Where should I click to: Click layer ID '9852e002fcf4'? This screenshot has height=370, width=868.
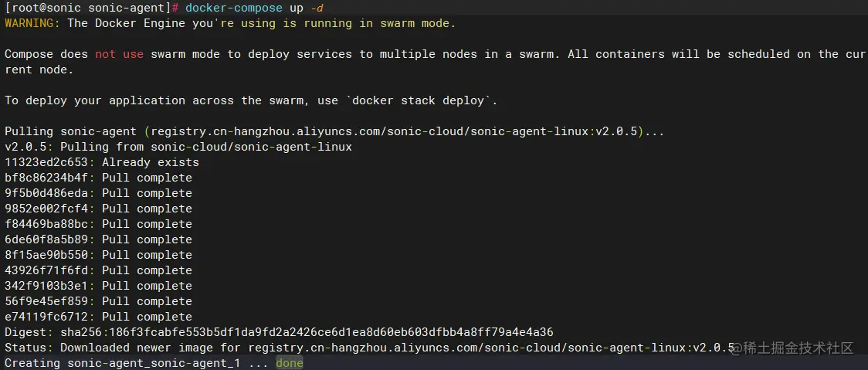[x=46, y=209]
